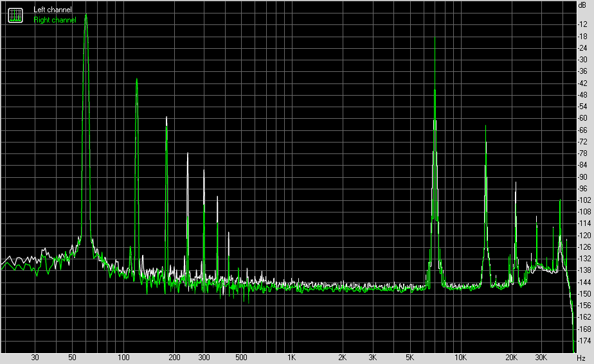Click the '-168' dB axis value
This screenshot has height=364, width=594.
click(x=584, y=329)
